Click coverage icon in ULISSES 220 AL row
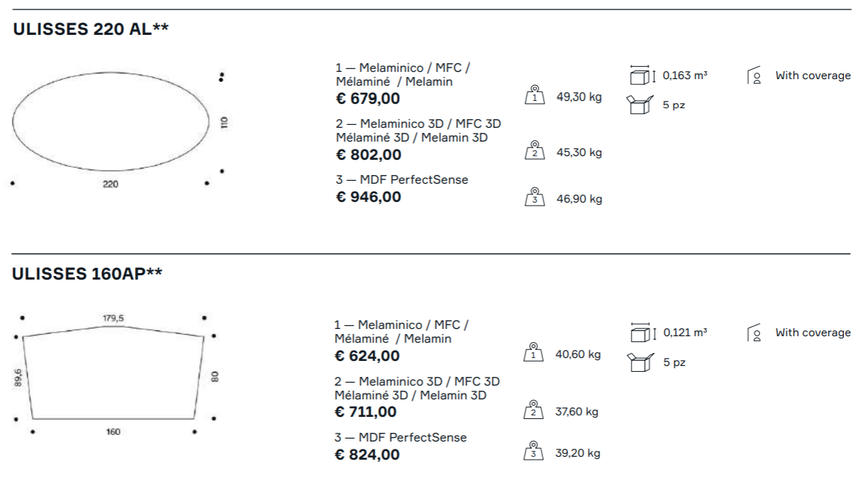Viewport: 868px width, 488px height. 756,76
